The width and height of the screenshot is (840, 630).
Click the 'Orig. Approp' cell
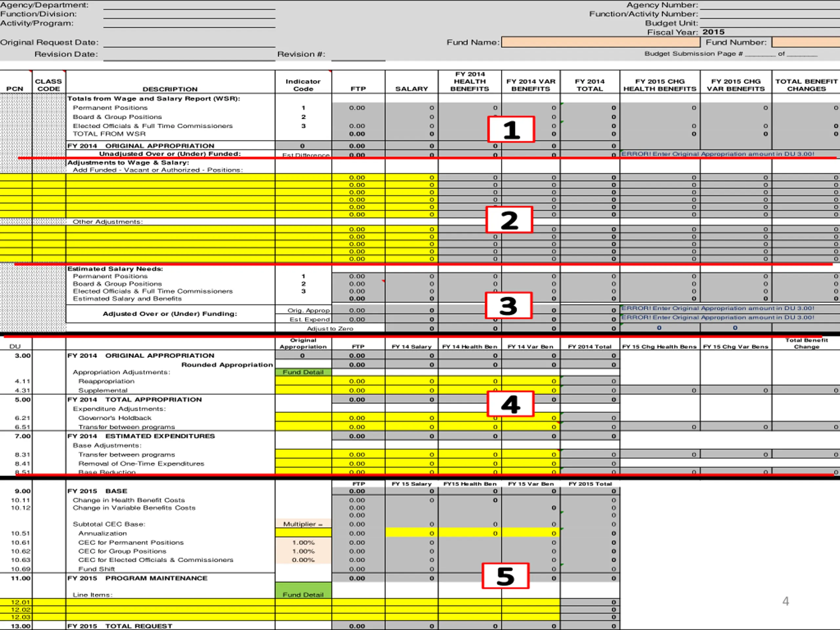pyautogui.click(x=304, y=310)
